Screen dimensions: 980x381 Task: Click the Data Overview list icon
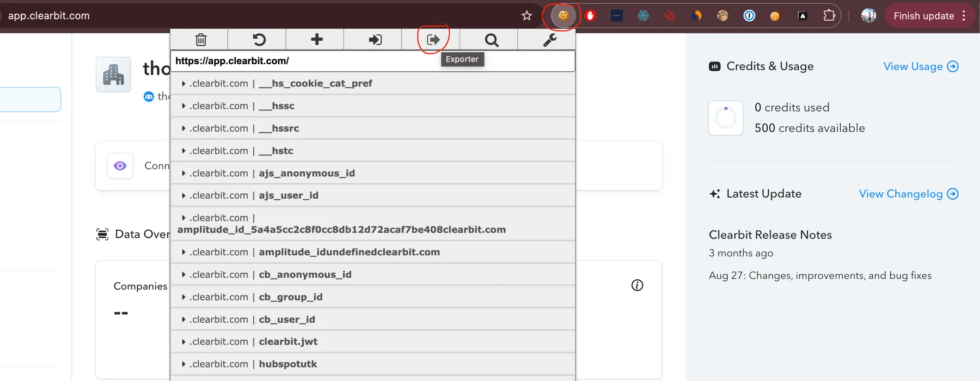pyautogui.click(x=102, y=235)
